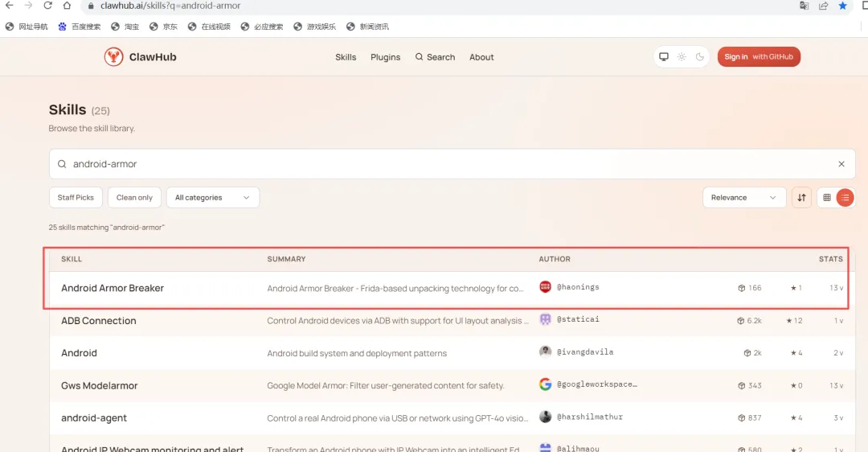The image size is (868, 452).
Task: Click download count 343 on Gws Modelarmor
Action: click(750, 385)
